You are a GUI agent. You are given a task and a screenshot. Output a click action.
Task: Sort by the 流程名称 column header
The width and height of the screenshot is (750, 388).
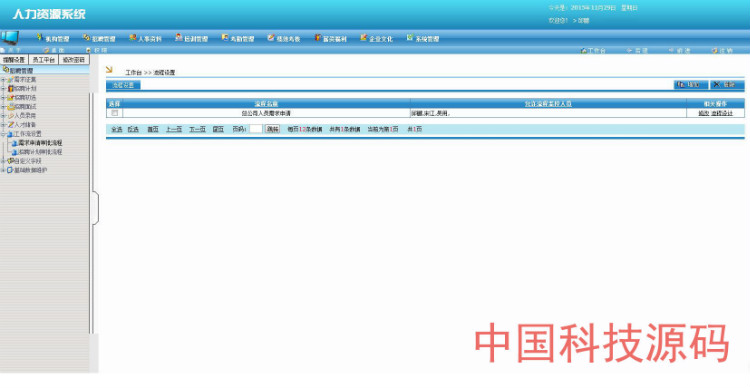(266, 104)
